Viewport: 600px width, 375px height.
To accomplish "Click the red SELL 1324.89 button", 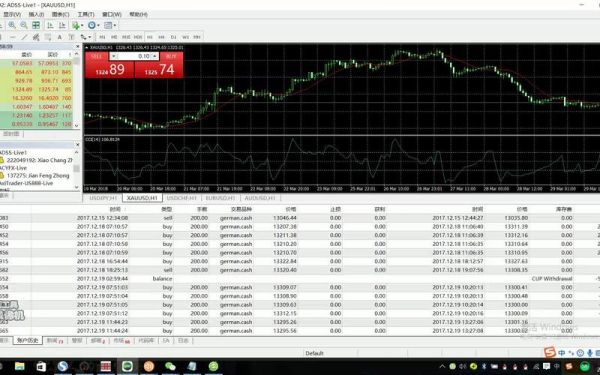I will click(109, 65).
